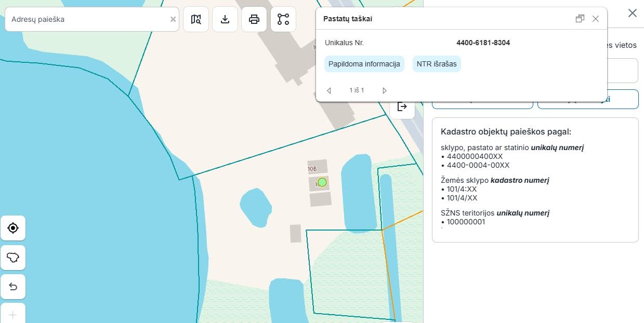Collapse the side panel with the exit arrow
The width and height of the screenshot is (644, 323).
pyautogui.click(x=402, y=106)
